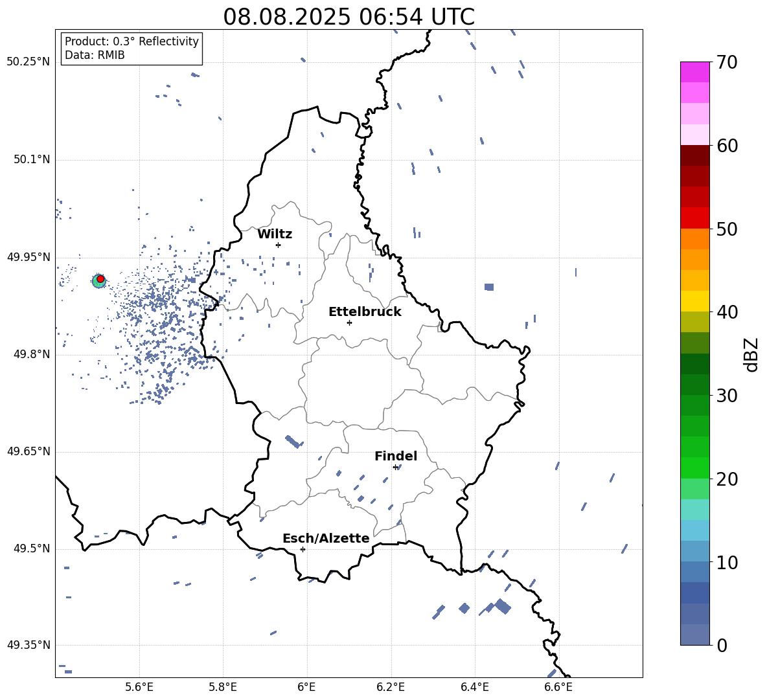Viewport: 767px width, 700px height.
Task: Click the 20 value on the colorbar
Action: (727, 479)
